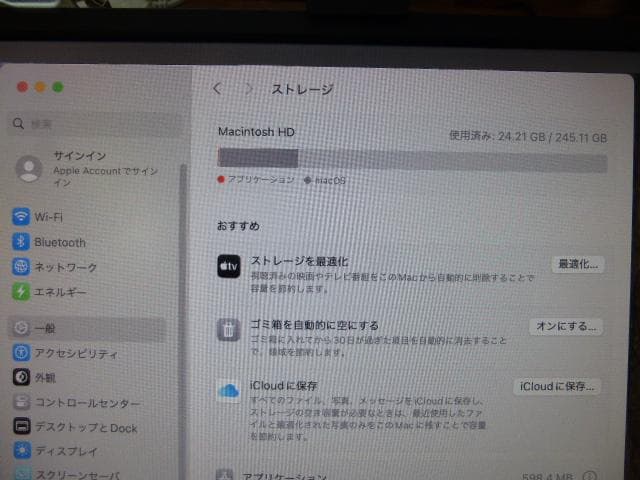This screenshot has width=640, height=480.
Task: Click the 'ストレージ' title text
Action: [302, 89]
